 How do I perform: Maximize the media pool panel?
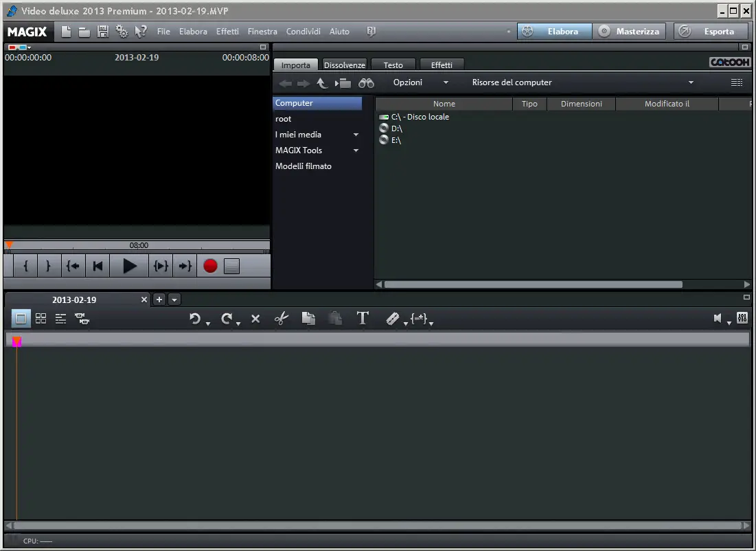click(745, 47)
